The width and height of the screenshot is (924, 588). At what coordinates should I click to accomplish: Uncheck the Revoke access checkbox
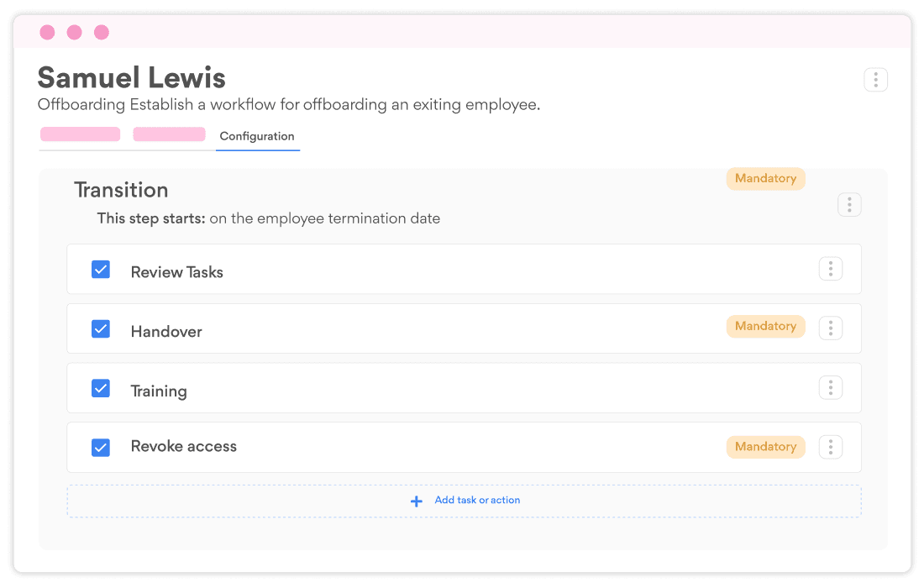[x=101, y=448]
